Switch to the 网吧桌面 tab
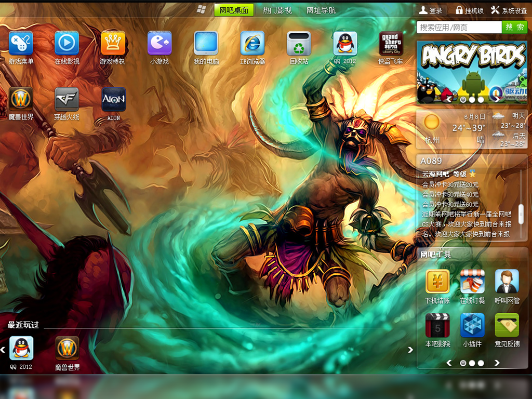The height and width of the screenshot is (399, 532). pos(234,10)
